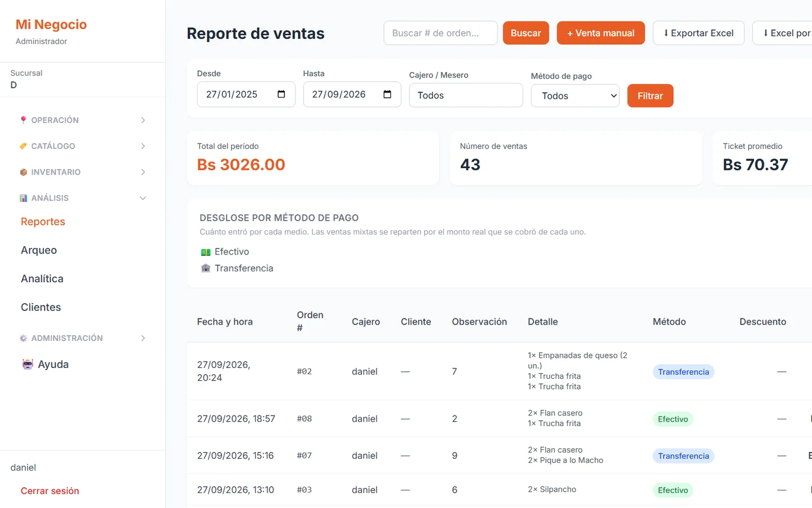This screenshot has height=508, width=812.
Task: Click the Hasta date field
Action: [x=352, y=94]
